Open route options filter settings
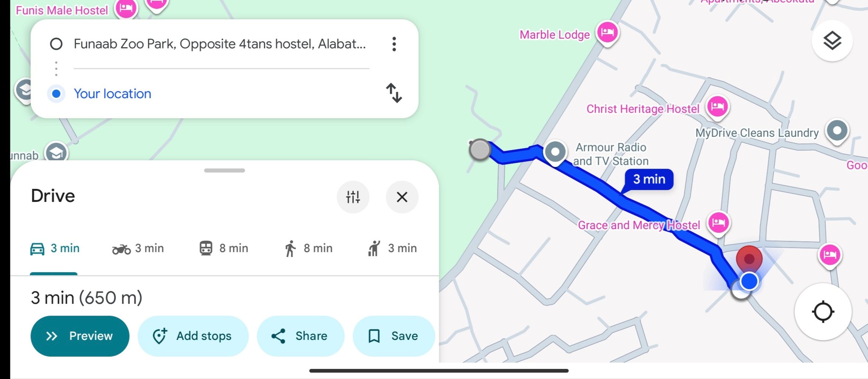Image resolution: width=868 pixels, height=379 pixels. point(353,197)
